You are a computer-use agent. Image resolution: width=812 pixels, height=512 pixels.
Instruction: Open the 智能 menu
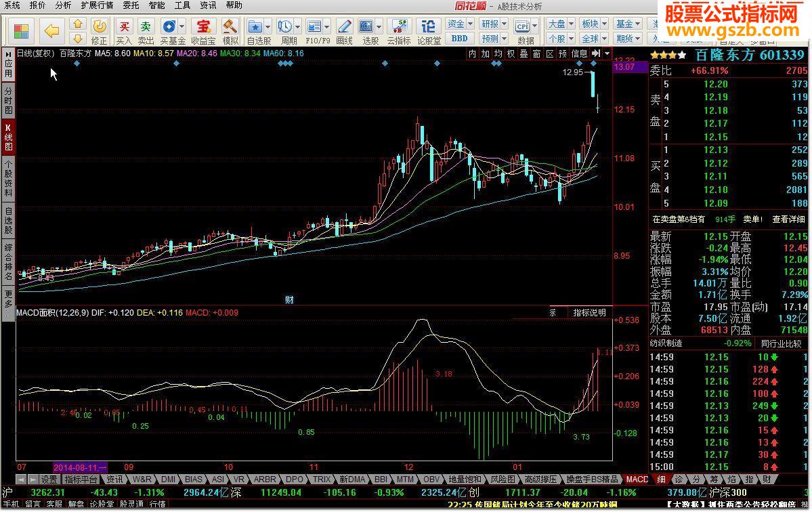(156, 5)
